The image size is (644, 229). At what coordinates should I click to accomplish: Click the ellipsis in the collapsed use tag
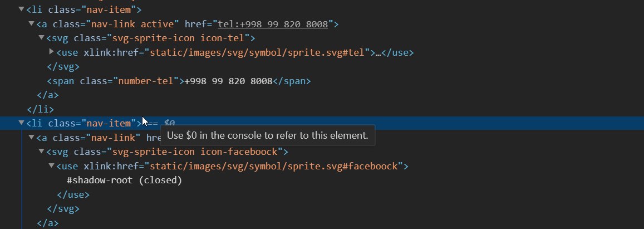tap(378, 52)
